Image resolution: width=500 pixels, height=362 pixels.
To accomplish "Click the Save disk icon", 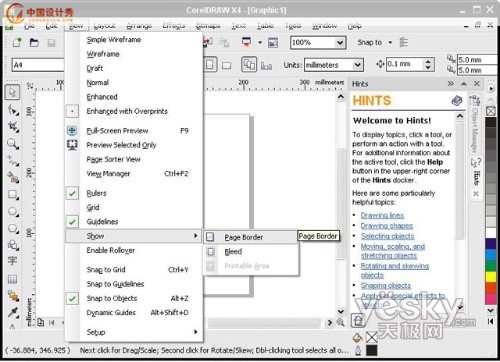I will 51,43.
